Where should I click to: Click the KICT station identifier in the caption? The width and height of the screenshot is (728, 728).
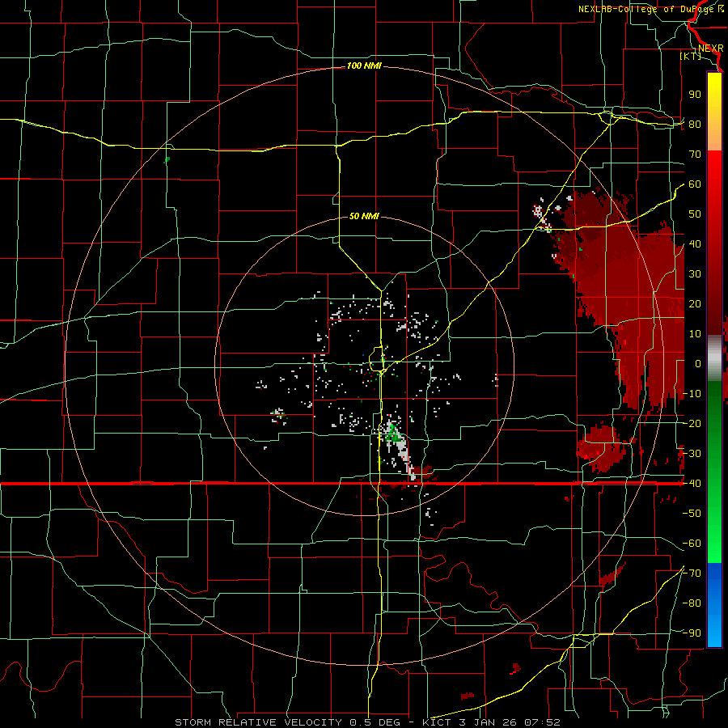(435, 722)
